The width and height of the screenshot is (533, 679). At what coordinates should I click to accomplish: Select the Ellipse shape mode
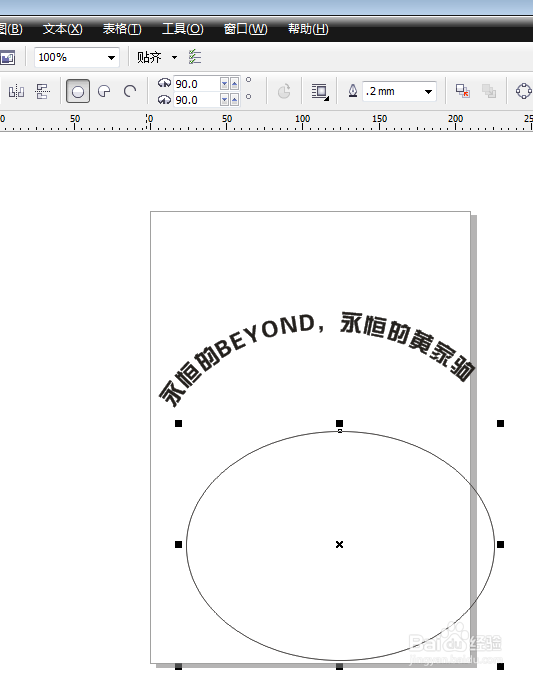78,91
